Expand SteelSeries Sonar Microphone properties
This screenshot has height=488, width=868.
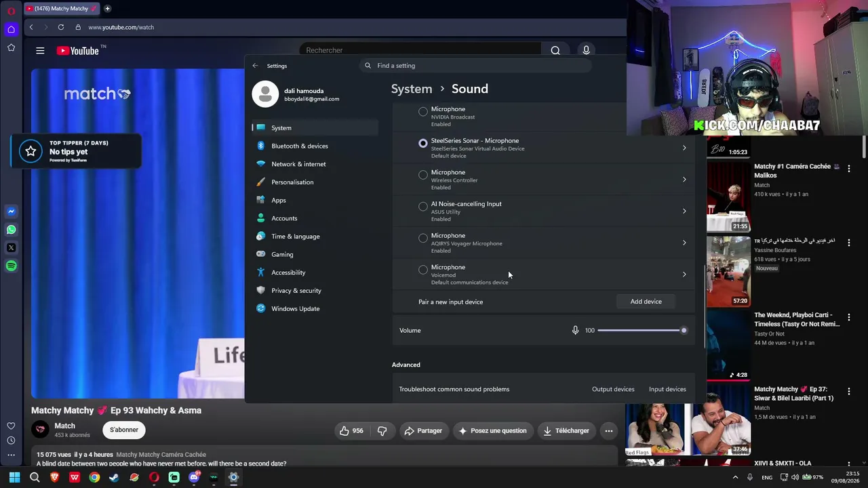[x=684, y=148]
